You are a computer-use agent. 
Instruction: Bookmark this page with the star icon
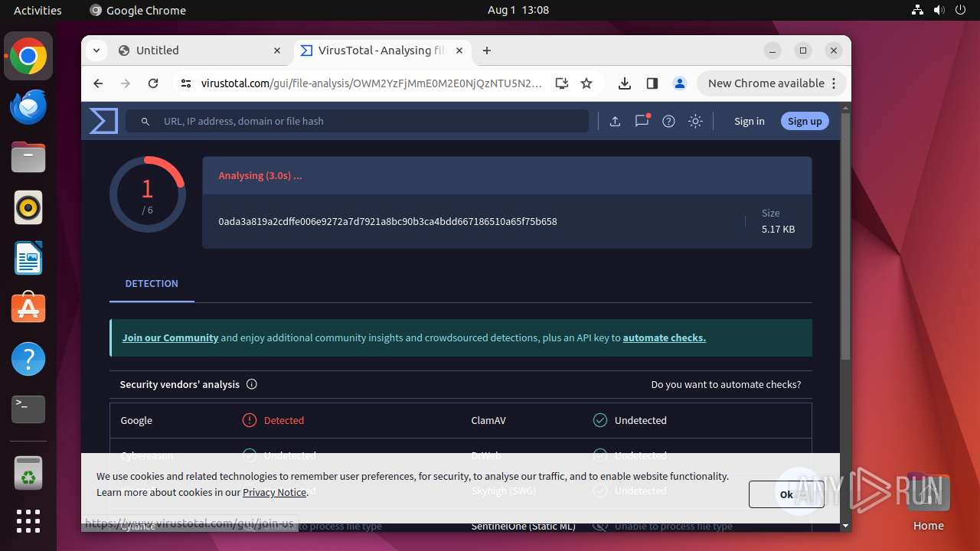coord(586,83)
